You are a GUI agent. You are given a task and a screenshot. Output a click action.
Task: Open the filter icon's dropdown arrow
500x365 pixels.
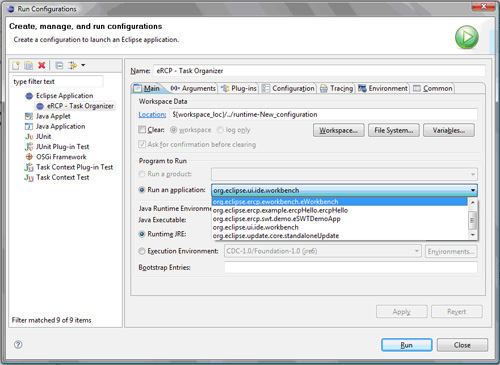[x=83, y=65]
